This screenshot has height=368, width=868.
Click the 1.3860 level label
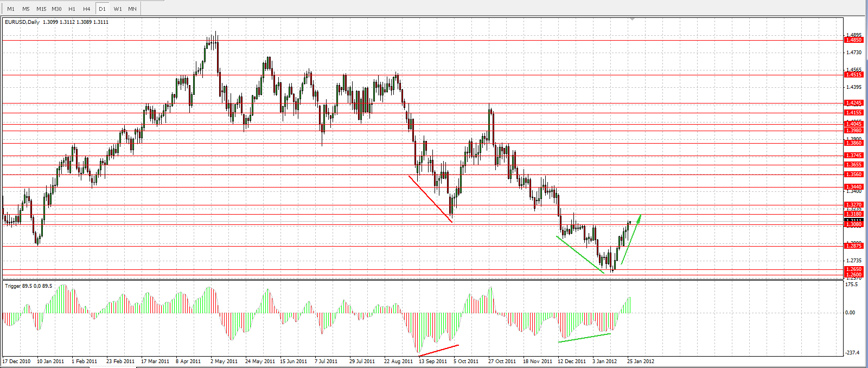(854, 143)
